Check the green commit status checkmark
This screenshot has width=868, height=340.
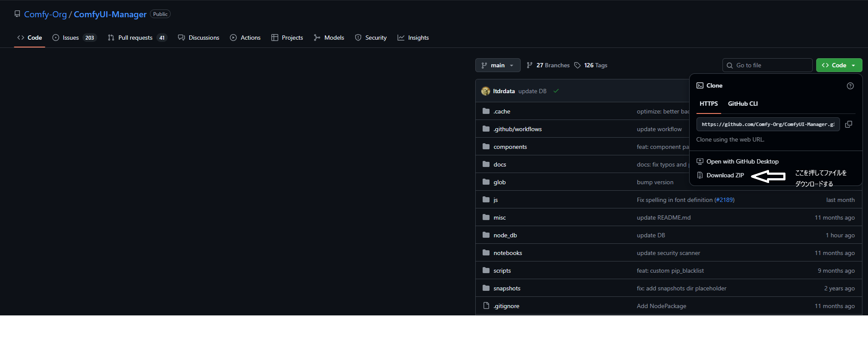point(556,91)
